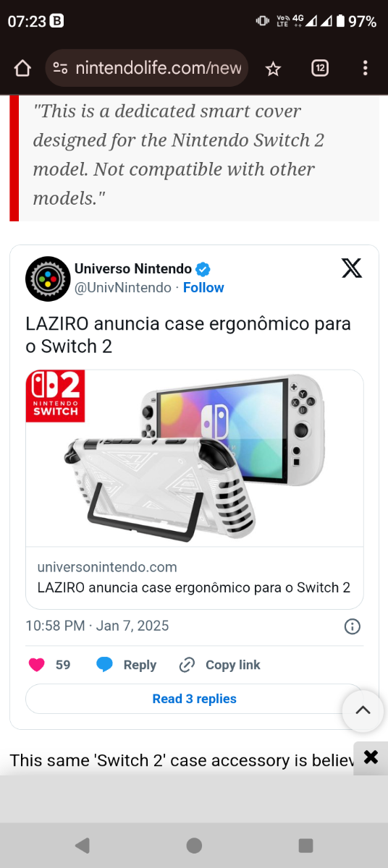
Task: Tap the tweet info circle icon
Action: pyautogui.click(x=353, y=626)
